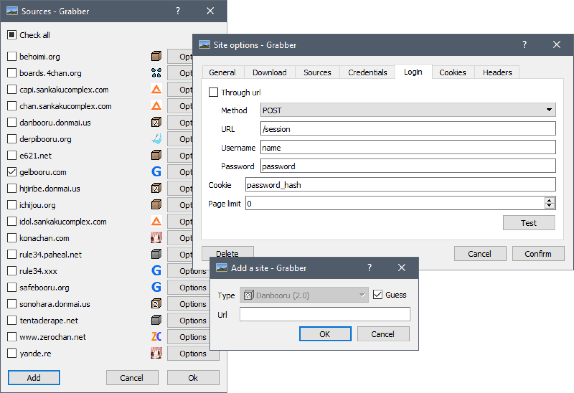This screenshot has height=393, width=574.
Task: Increase Page limit with up arrow
Action: click(549, 200)
